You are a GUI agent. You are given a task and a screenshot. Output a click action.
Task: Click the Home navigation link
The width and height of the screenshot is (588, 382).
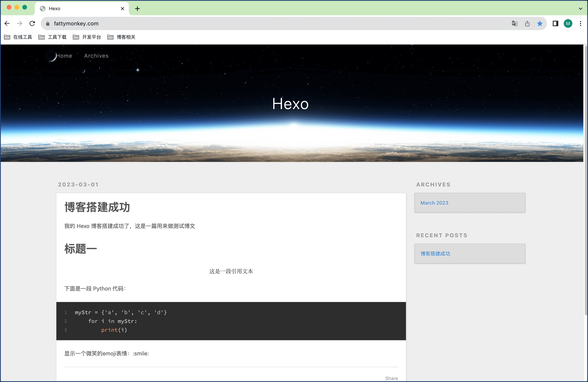click(64, 56)
